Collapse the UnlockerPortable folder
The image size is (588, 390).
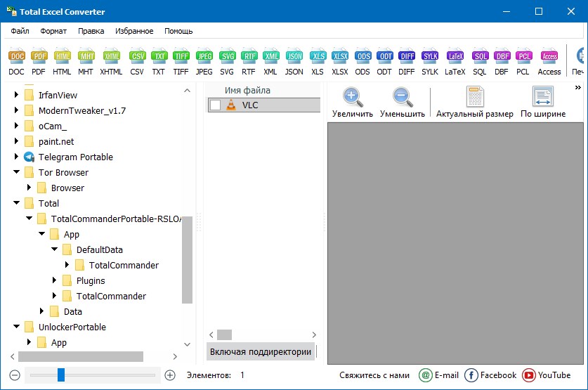(16, 326)
